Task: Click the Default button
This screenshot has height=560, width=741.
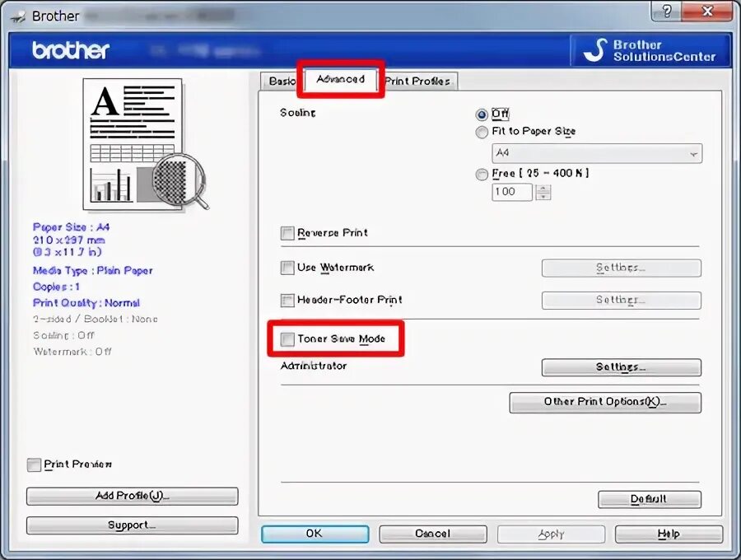Action: (650, 499)
